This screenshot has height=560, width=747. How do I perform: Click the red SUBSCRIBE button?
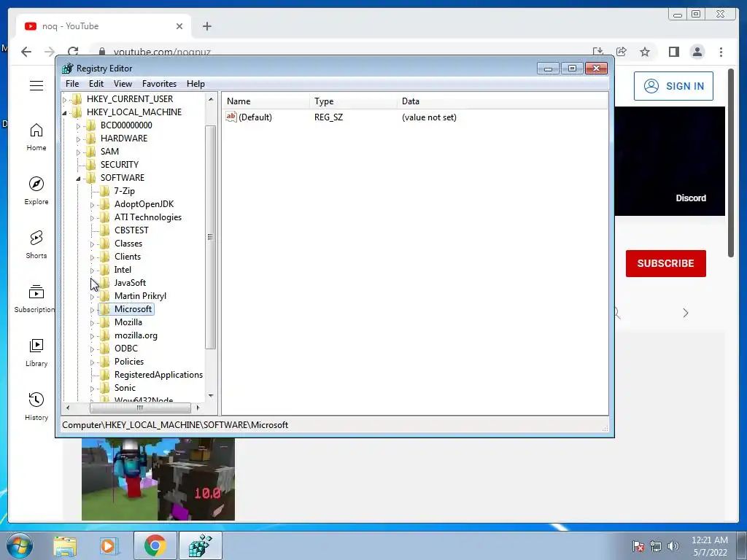coord(665,263)
